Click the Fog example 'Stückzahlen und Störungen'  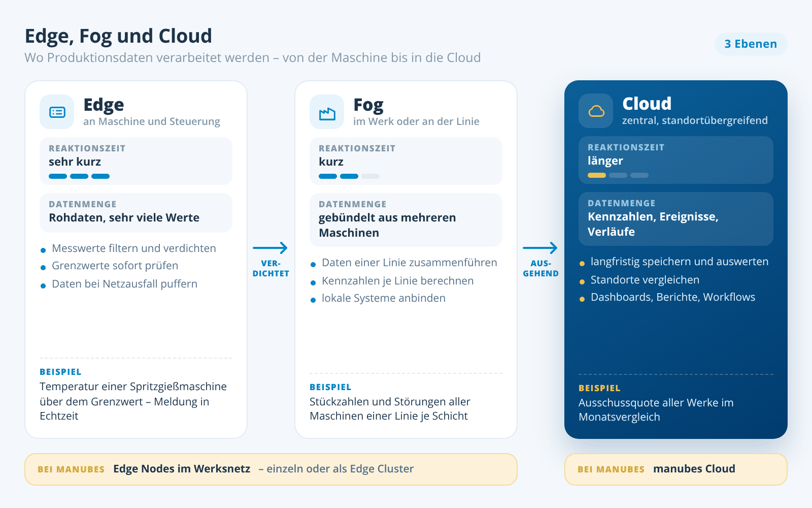(x=390, y=409)
